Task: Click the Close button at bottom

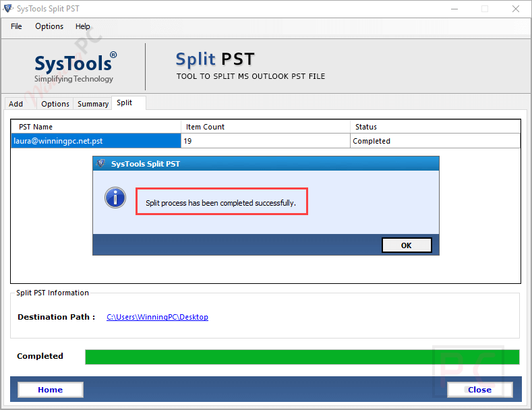Action: (479, 390)
